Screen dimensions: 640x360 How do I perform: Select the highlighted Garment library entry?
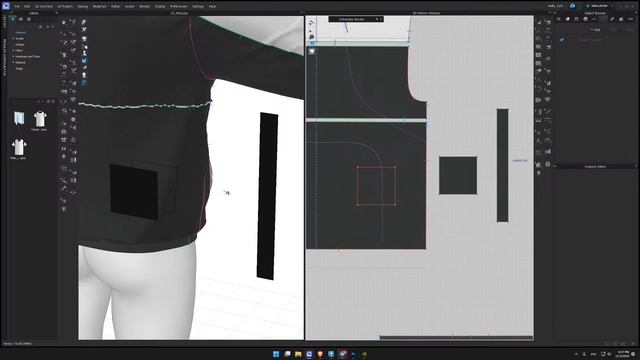(x=20, y=33)
